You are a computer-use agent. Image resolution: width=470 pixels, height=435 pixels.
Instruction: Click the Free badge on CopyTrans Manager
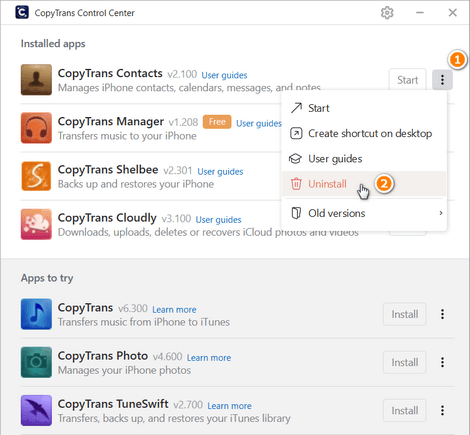click(217, 122)
